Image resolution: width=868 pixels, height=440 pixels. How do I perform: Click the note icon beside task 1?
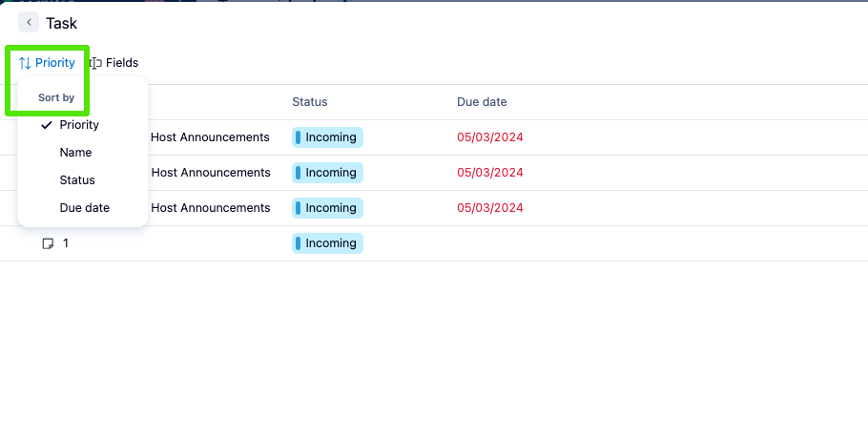48,243
